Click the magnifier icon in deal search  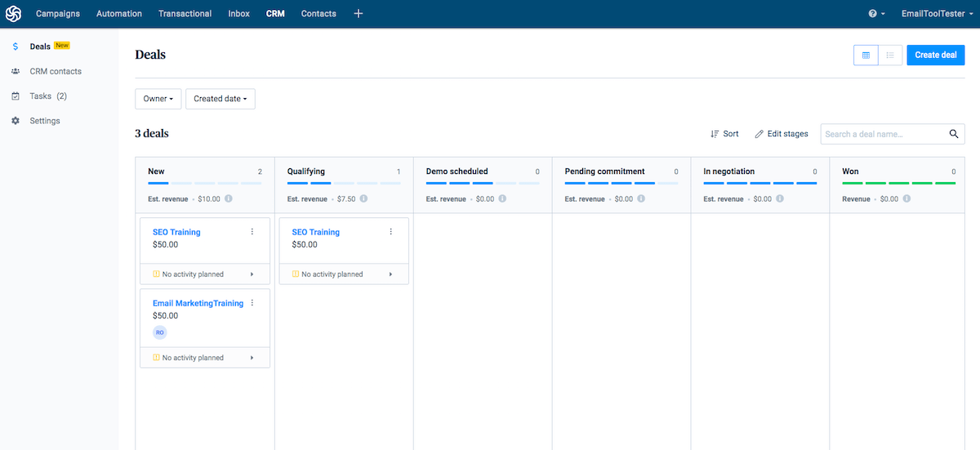(953, 134)
